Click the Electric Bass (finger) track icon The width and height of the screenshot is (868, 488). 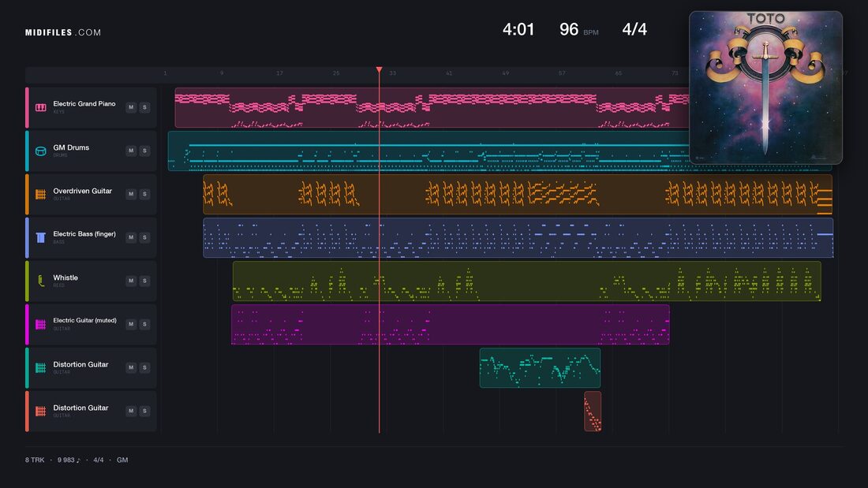(x=41, y=237)
